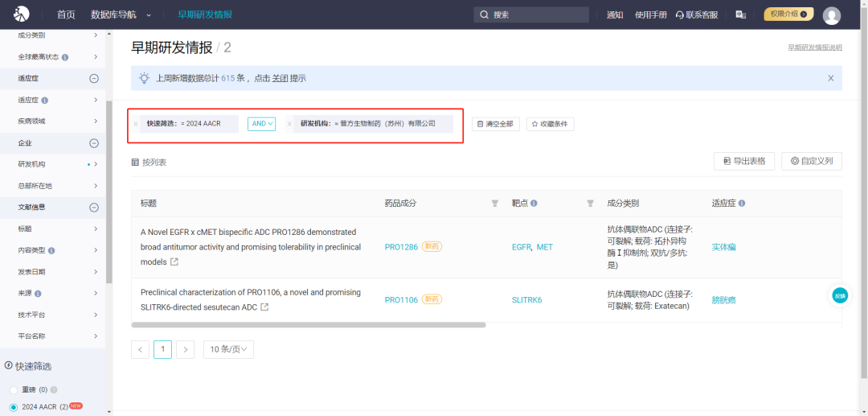Viewport: 868px width, 416px height.
Task: Open the PRO1286 drug link
Action: pos(401,247)
